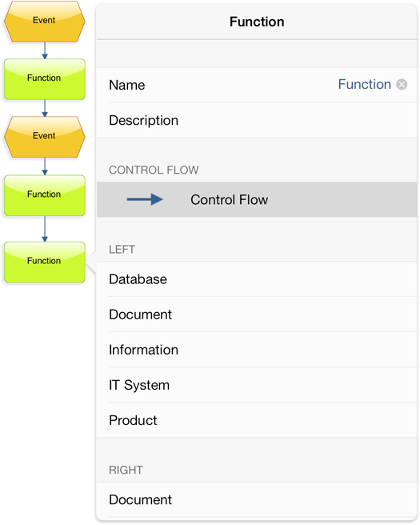Click the Function popover title
This screenshot has height=525, width=420.
(x=257, y=22)
